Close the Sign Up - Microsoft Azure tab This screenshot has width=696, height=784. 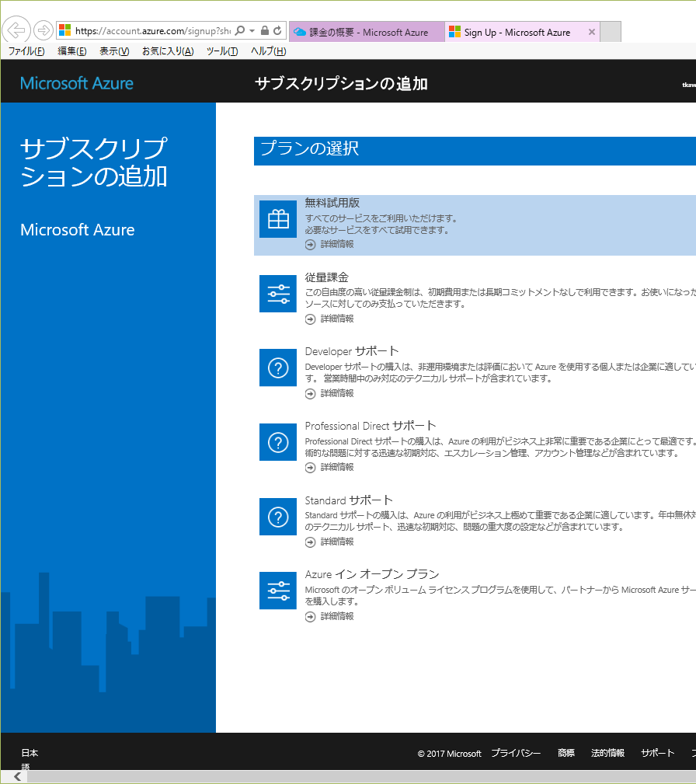click(591, 32)
